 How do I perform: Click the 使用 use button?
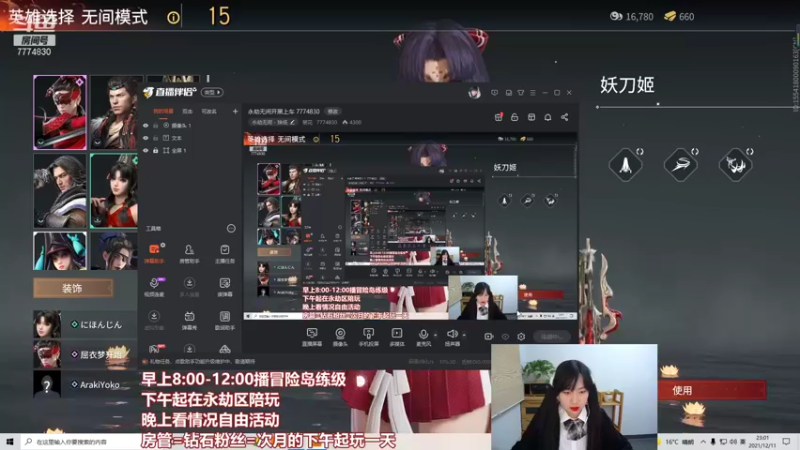(712, 390)
